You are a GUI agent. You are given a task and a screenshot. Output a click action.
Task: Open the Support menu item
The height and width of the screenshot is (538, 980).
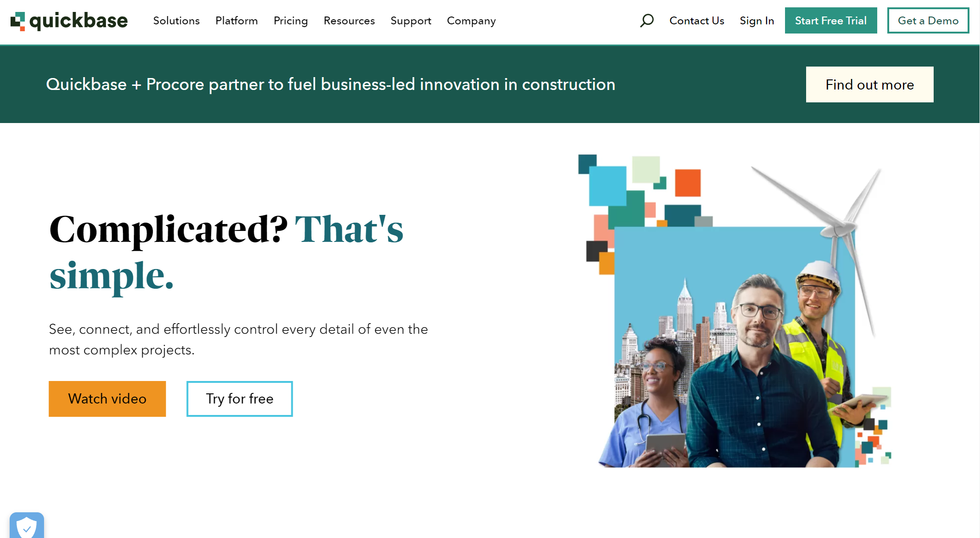pyautogui.click(x=411, y=21)
